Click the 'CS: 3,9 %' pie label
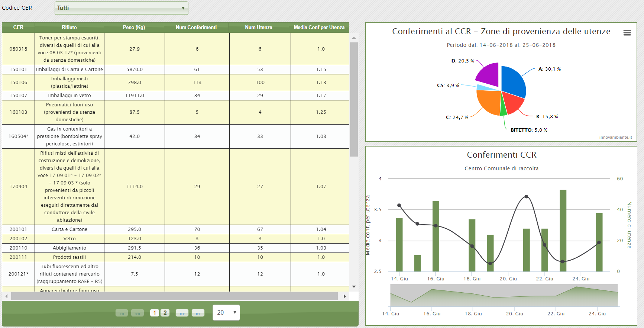Viewport: 644px width, 328px height. tap(448, 86)
